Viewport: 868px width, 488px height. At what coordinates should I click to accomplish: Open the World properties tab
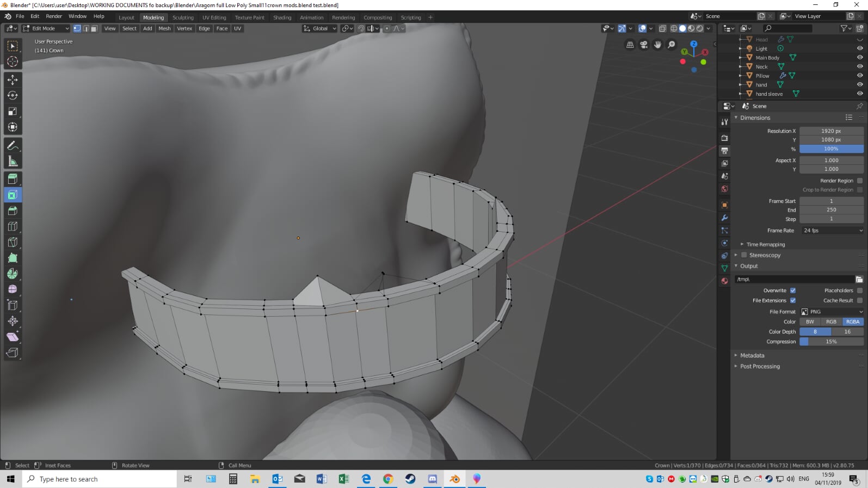pos(724,189)
